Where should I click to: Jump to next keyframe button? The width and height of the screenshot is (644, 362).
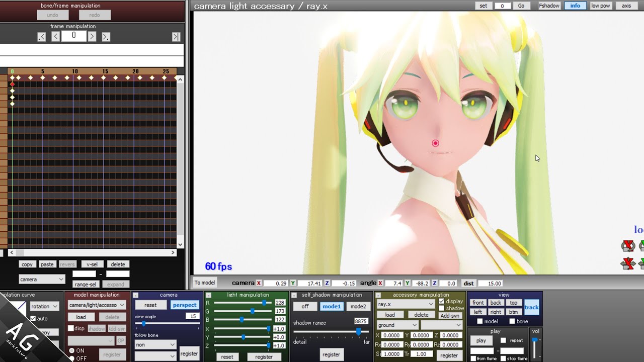point(106,37)
